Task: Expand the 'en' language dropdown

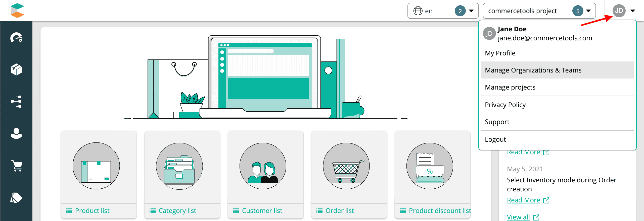Action: (443, 11)
